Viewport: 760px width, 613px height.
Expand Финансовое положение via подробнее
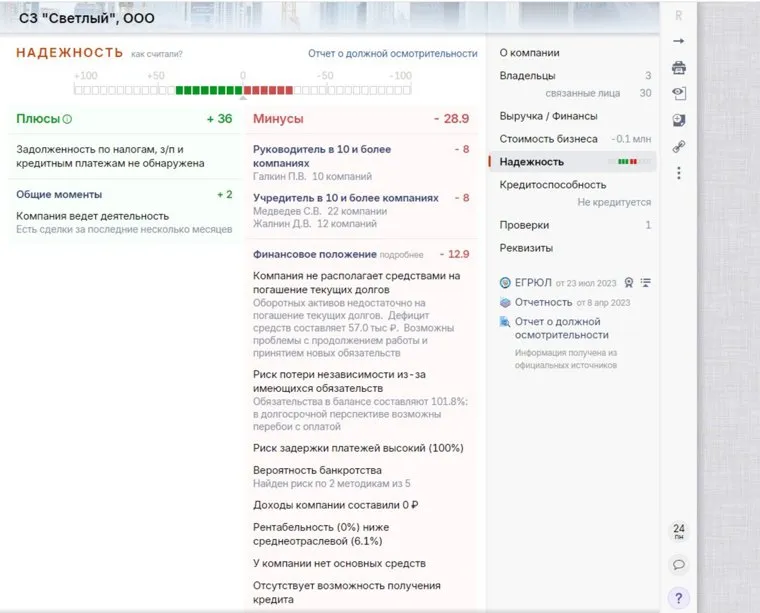pyautogui.click(x=401, y=255)
